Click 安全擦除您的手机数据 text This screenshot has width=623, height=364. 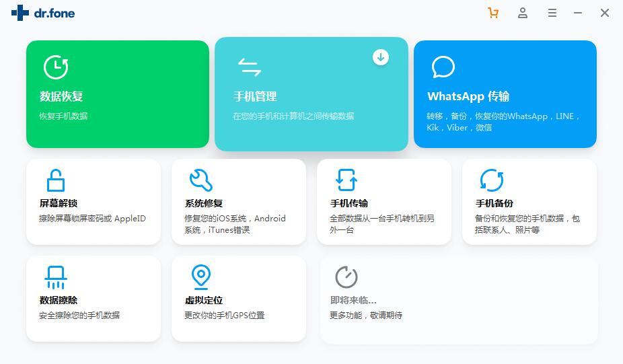(x=79, y=315)
